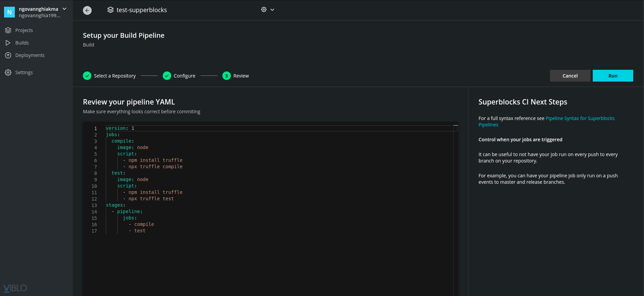Viewport: 644px width, 296px height.
Task: Click the user avatar N icon
Action: (x=9, y=12)
